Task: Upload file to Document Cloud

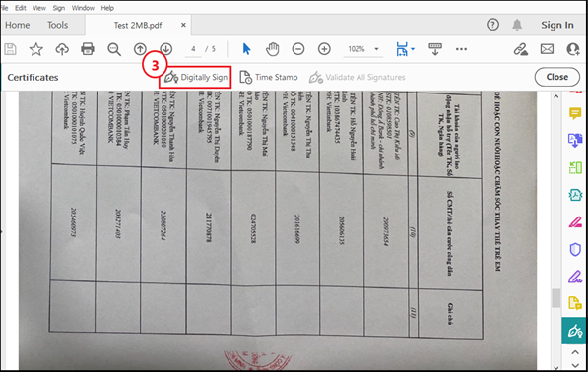Action: point(62,49)
